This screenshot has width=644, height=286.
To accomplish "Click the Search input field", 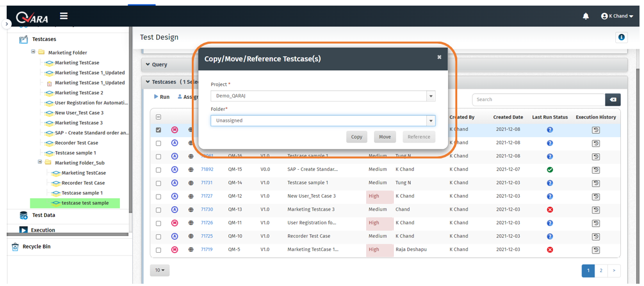I will coord(538,99).
